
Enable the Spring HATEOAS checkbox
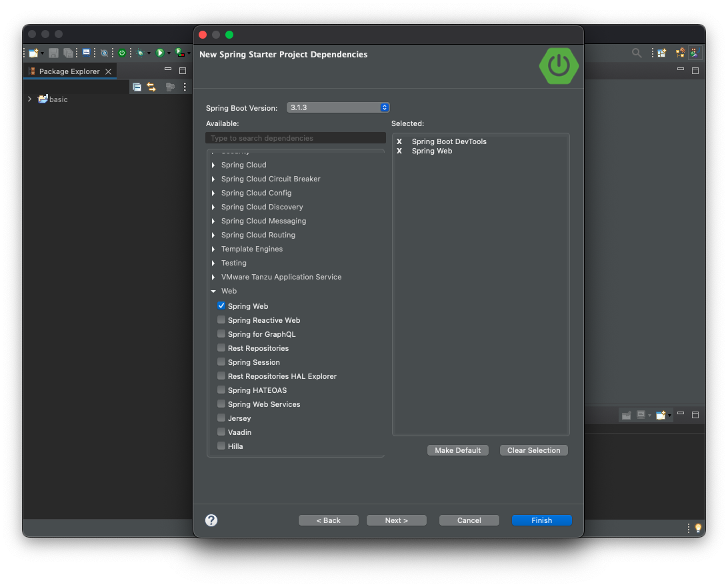pos(221,390)
